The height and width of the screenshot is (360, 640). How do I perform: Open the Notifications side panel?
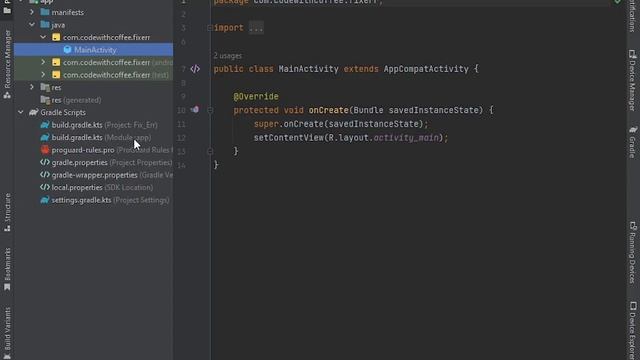point(633,16)
